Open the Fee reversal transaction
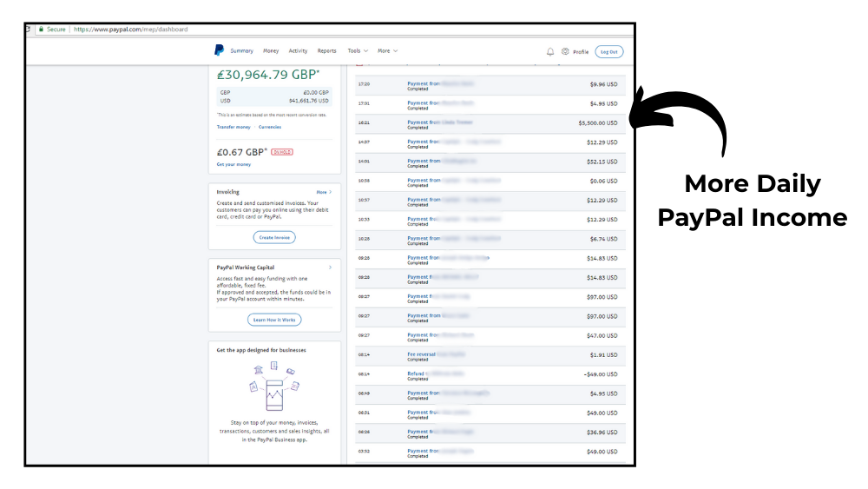Image resolution: width=868 pixels, height=489 pixels. [x=490, y=355]
